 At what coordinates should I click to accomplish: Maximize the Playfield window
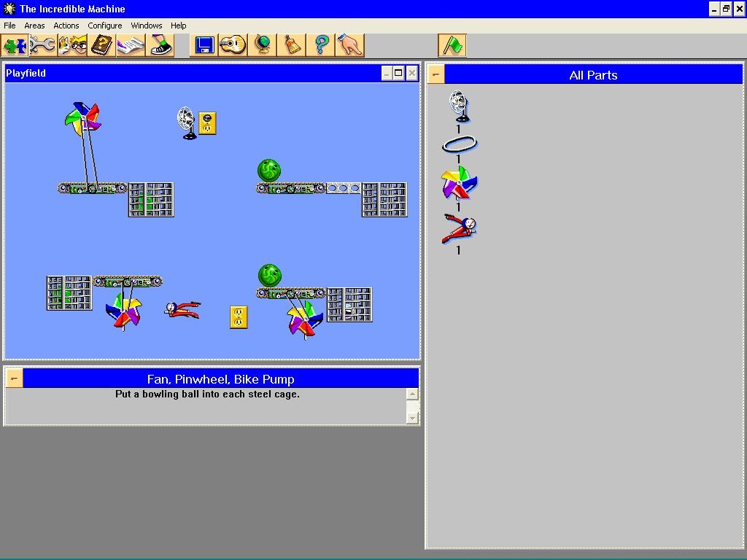click(399, 73)
